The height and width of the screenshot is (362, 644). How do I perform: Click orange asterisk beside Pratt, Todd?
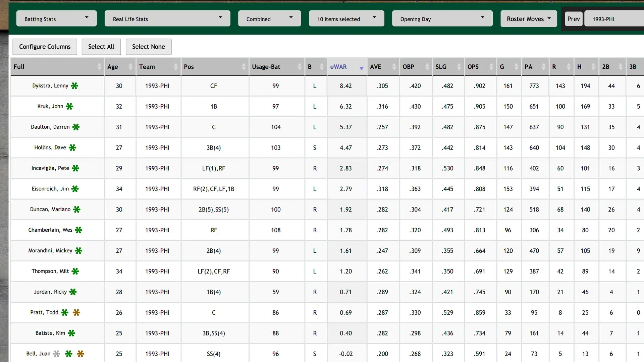(x=76, y=312)
